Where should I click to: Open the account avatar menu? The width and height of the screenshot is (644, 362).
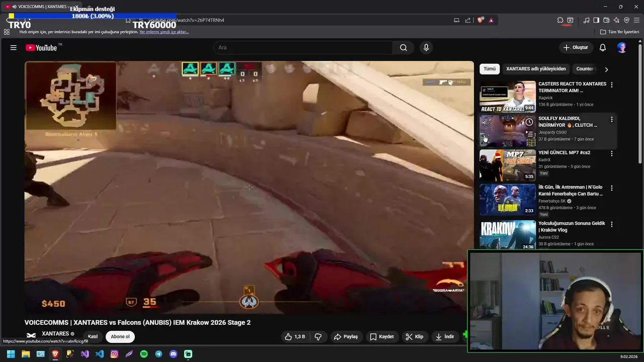(x=622, y=48)
